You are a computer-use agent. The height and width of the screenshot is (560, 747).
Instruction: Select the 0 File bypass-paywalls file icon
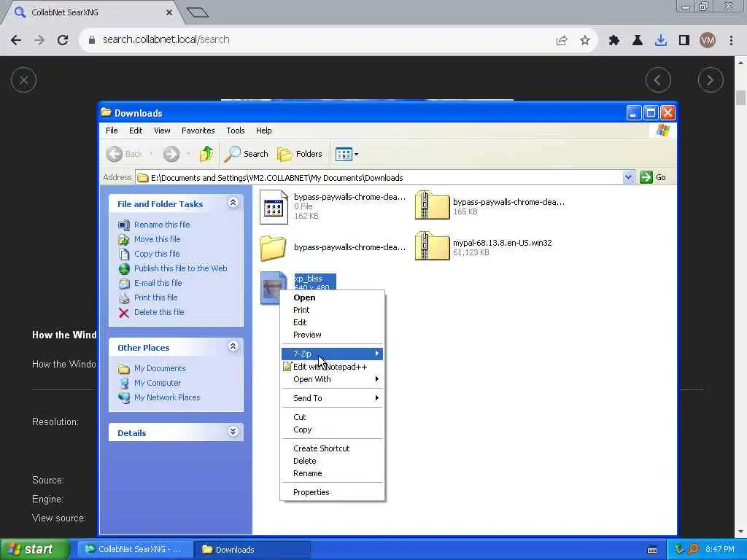tap(274, 207)
